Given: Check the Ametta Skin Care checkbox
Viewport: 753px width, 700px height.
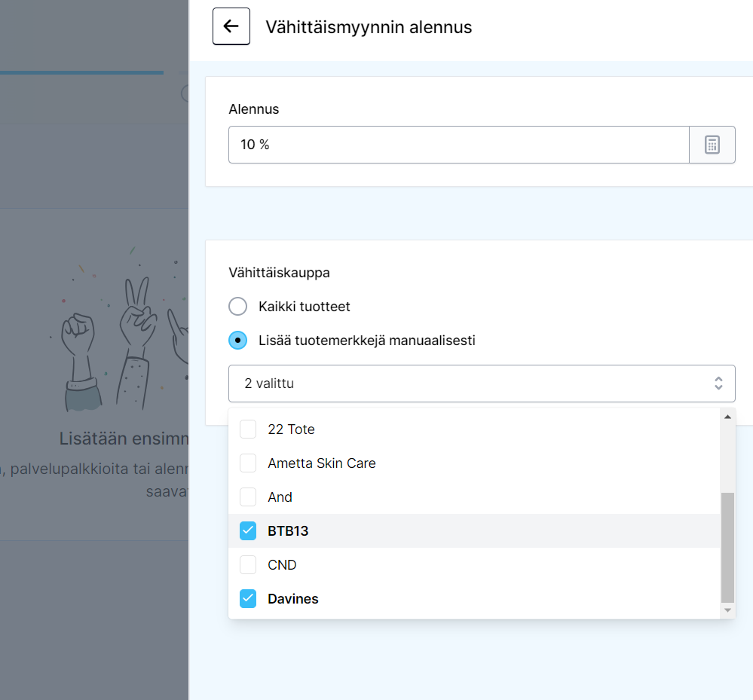Looking at the screenshot, I should (248, 463).
